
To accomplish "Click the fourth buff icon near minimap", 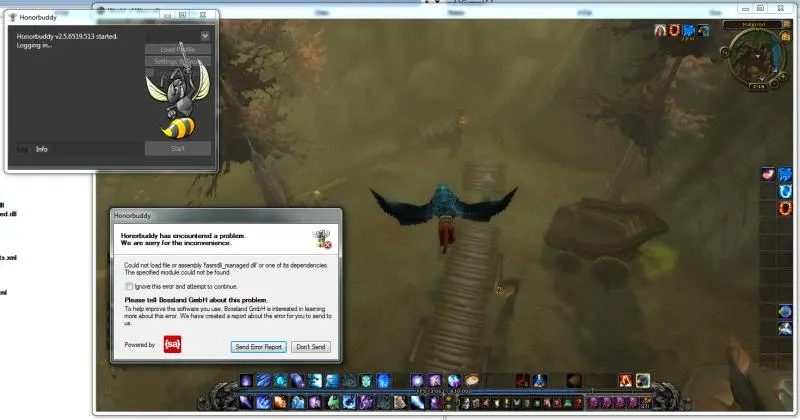I will [x=704, y=31].
